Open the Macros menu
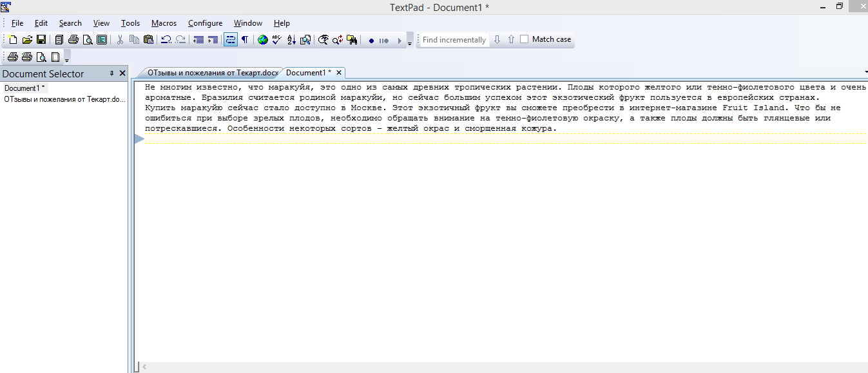 click(164, 23)
